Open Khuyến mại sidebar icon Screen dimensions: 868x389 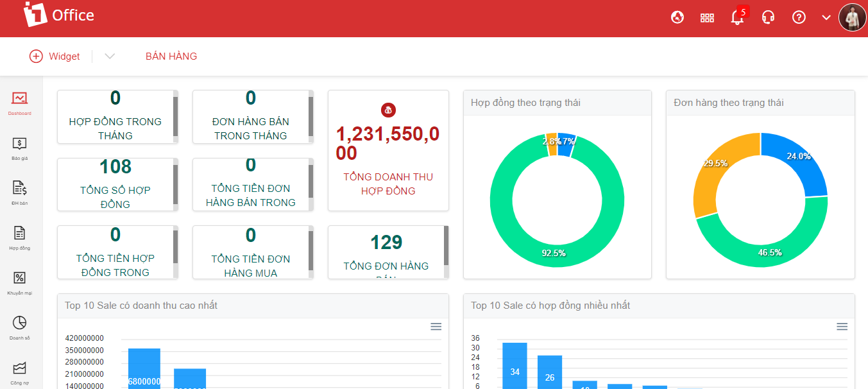pos(19,279)
